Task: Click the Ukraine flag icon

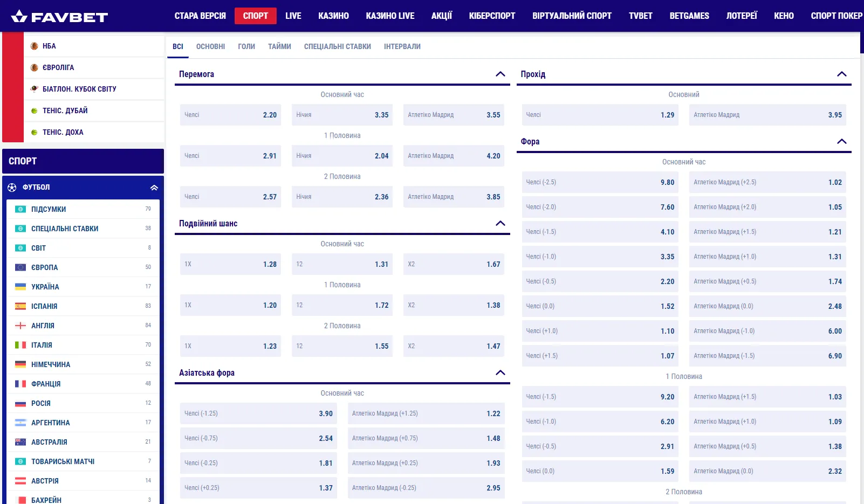Action: coord(20,287)
